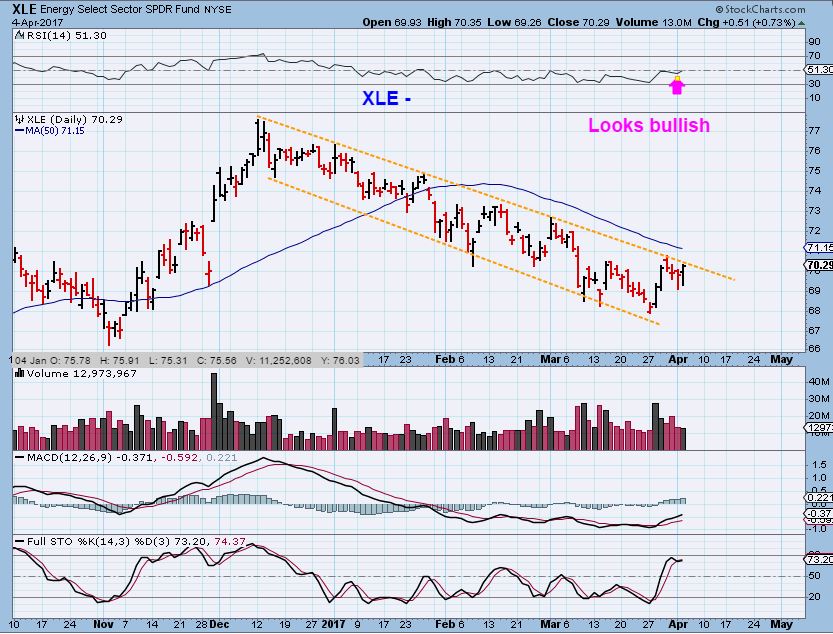Open the StockCharts.com copyright link
The width and height of the screenshot is (833, 634).
point(760,9)
